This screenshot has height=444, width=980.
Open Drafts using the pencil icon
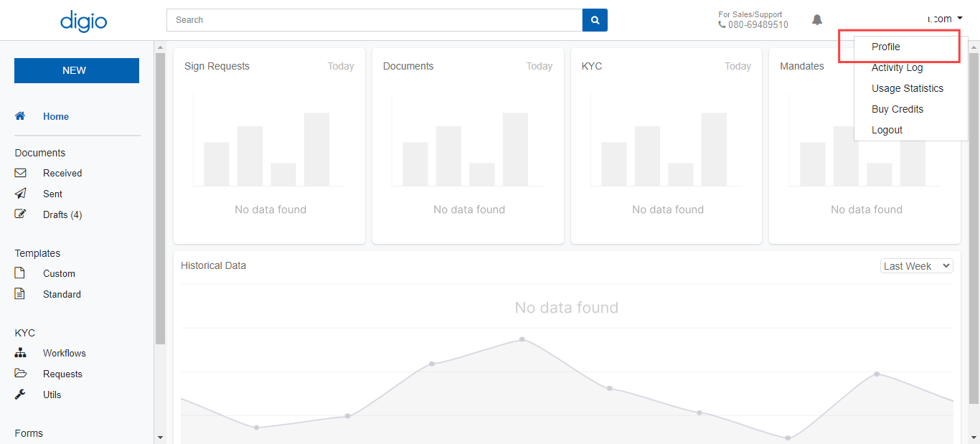pyautogui.click(x=21, y=213)
